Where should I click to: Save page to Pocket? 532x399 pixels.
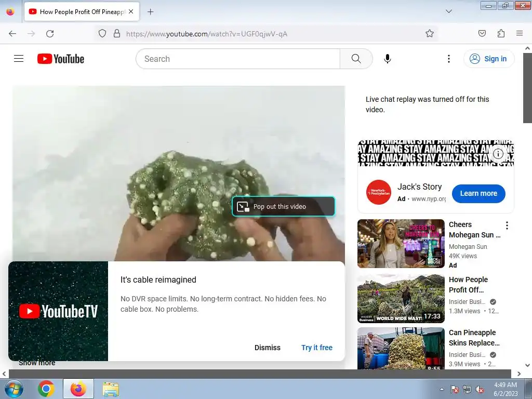[482, 34]
